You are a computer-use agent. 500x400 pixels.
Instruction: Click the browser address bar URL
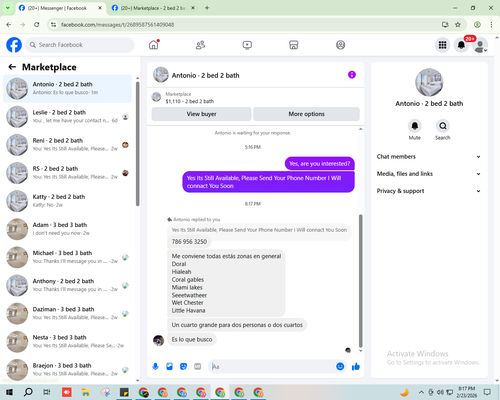[117, 25]
